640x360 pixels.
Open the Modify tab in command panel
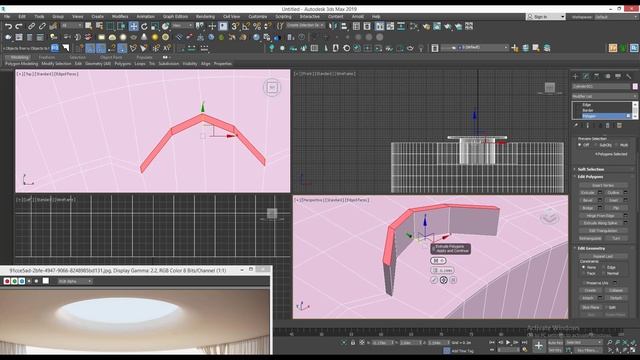coord(586,76)
